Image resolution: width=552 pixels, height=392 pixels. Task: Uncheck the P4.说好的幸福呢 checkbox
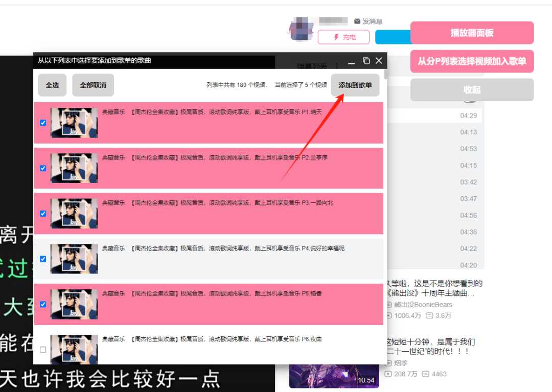click(43, 259)
